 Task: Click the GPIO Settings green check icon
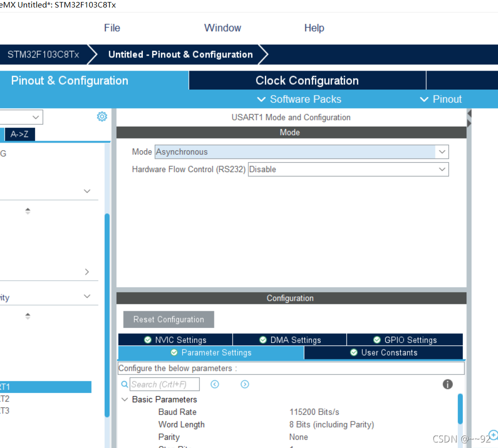point(377,340)
